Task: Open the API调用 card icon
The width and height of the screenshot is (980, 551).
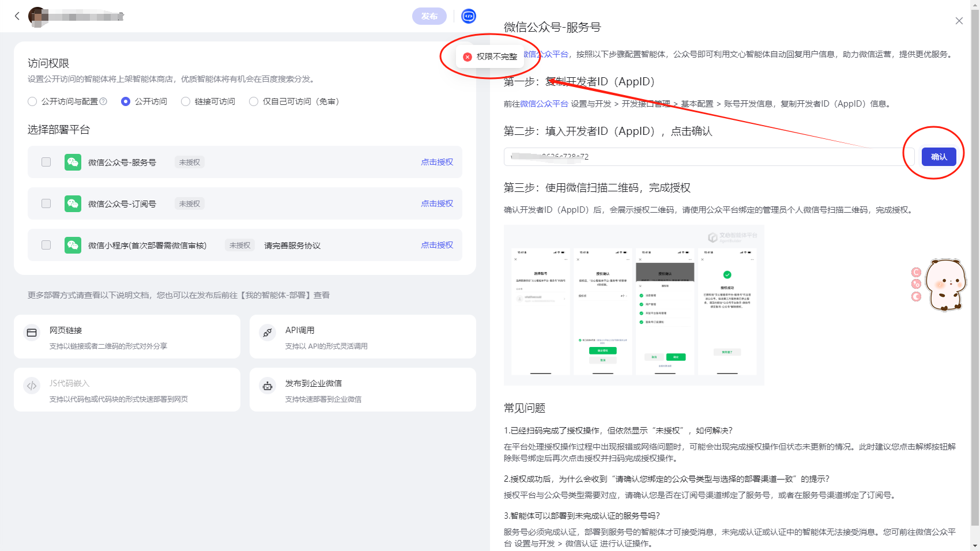Action: click(x=267, y=333)
